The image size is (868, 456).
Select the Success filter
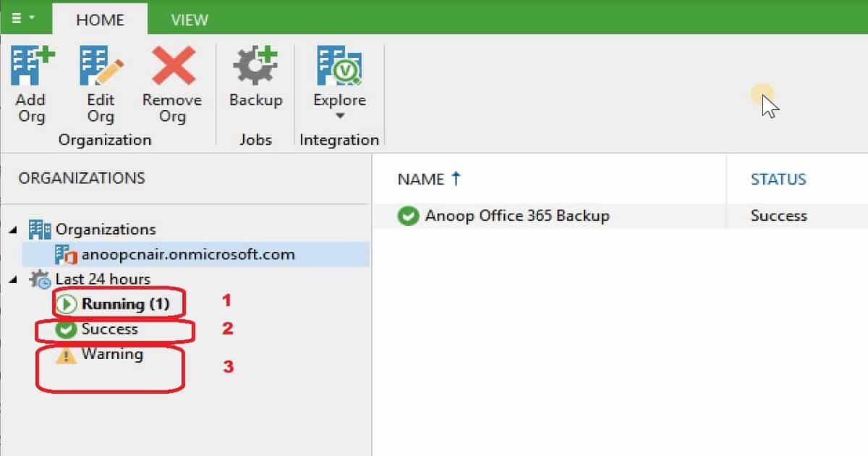[x=109, y=329]
